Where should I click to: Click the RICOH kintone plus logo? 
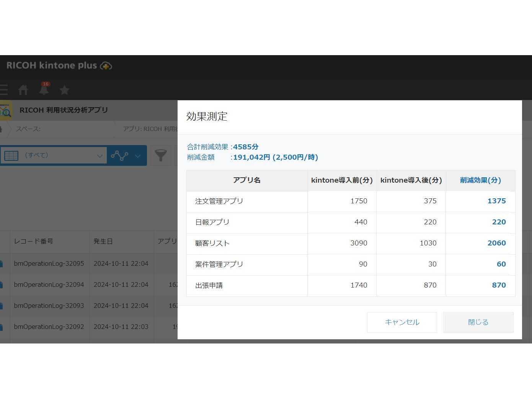tap(59, 65)
